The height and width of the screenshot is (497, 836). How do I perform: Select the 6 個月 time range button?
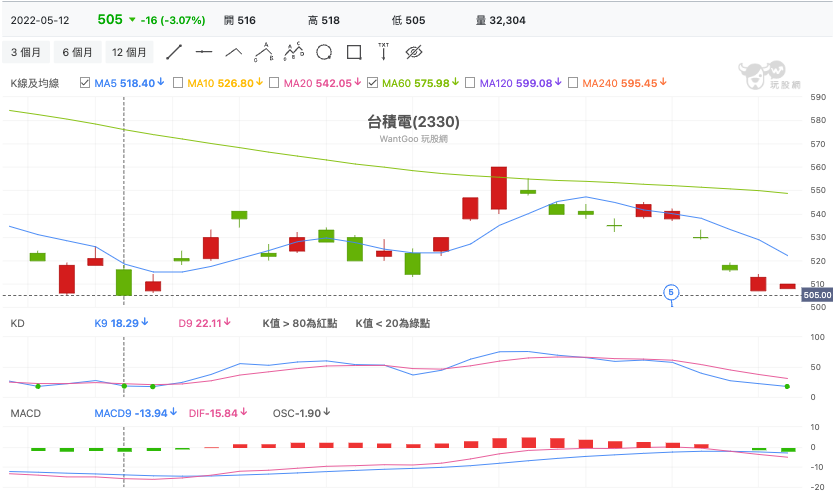[77, 52]
